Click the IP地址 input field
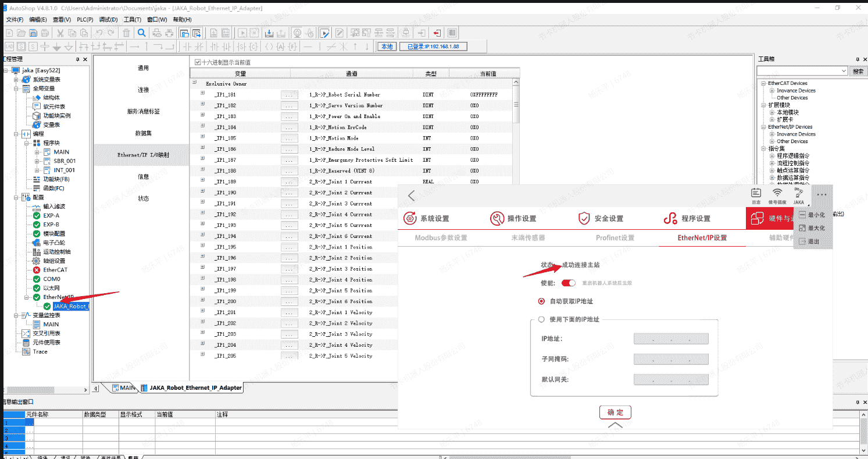 click(671, 339)
